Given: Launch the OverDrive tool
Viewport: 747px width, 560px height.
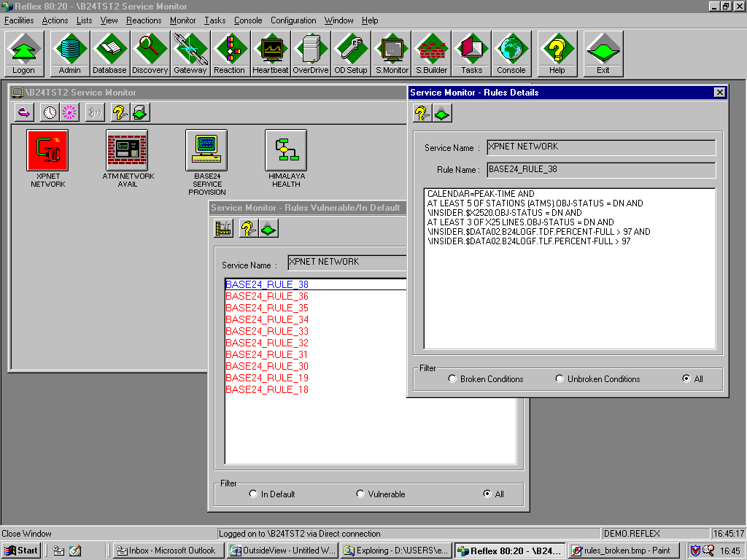Looking at the screenshot, I should point(311,53).
